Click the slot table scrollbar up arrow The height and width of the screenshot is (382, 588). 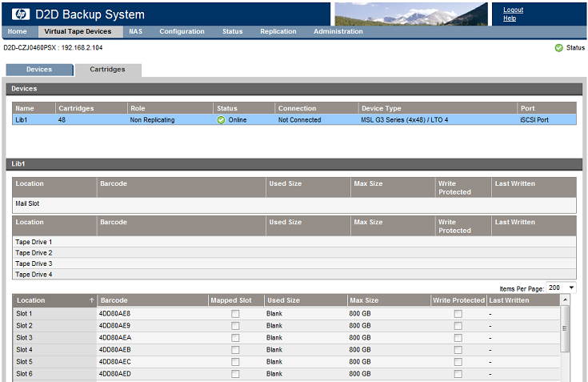565,300
